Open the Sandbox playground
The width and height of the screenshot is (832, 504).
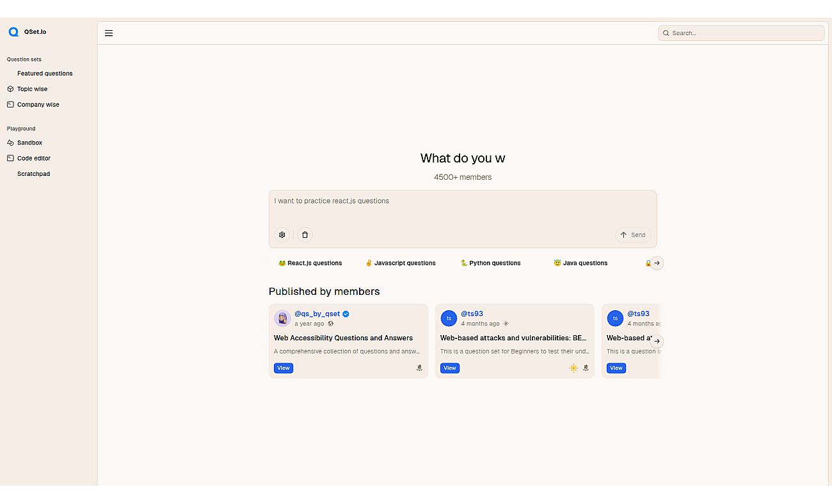tap(29, 143)
